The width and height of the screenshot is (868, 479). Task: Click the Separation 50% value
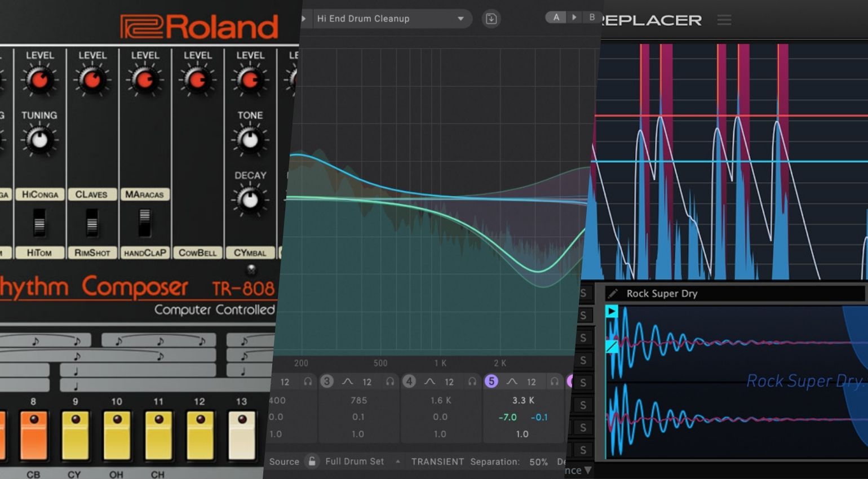[538, 462]
